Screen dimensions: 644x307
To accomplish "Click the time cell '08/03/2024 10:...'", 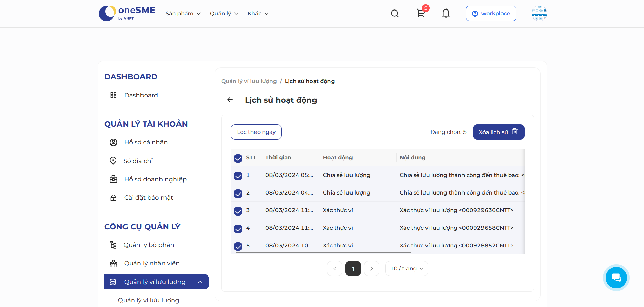I will click(x=289, y=245).
